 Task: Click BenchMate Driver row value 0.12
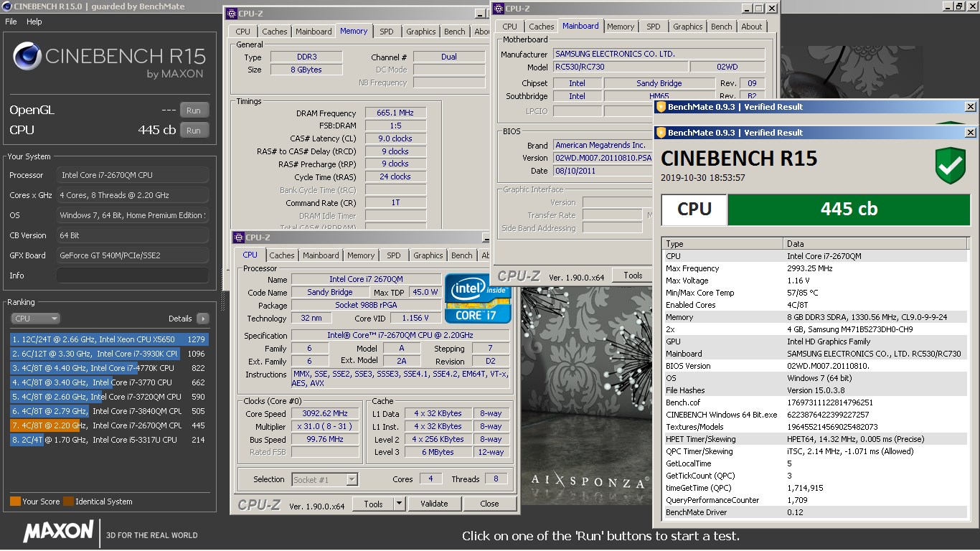pyautogui.click(x=795, y=512)
